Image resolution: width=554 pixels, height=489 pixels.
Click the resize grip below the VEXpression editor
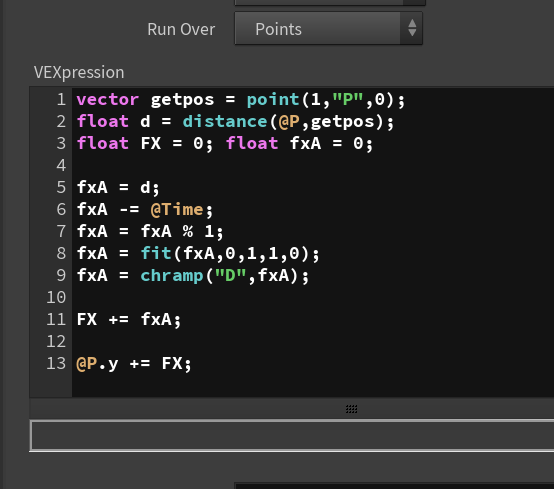[351, 409]
